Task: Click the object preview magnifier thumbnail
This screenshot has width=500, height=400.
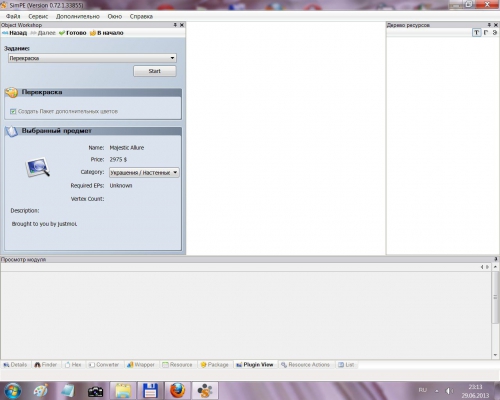Action: click(38, 167)
